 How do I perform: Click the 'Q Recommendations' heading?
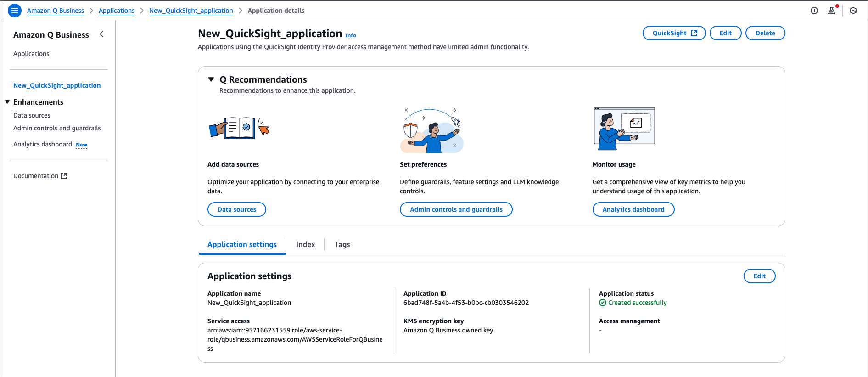[263, 79]
